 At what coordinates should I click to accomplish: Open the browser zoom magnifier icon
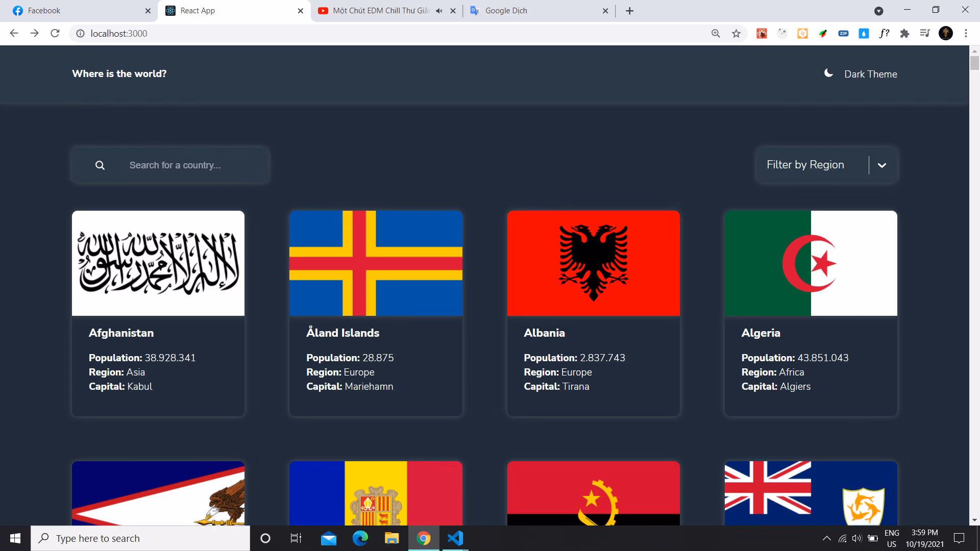716,34
